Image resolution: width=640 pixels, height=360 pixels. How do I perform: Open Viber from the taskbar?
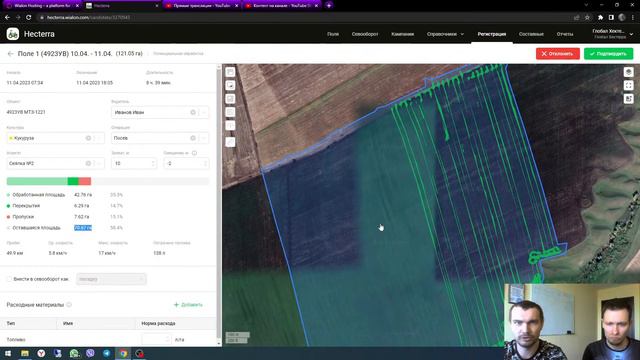[x=90, y=353]
